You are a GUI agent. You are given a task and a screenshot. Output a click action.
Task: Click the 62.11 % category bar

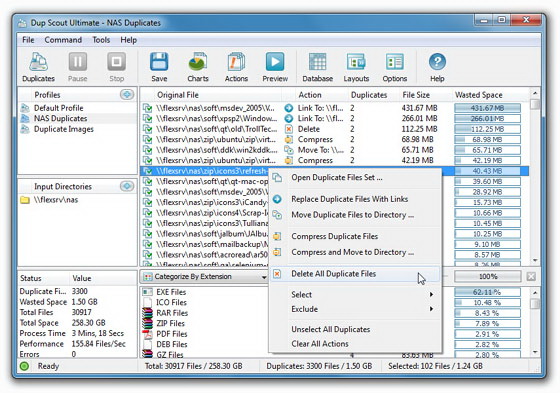(488, 292)
